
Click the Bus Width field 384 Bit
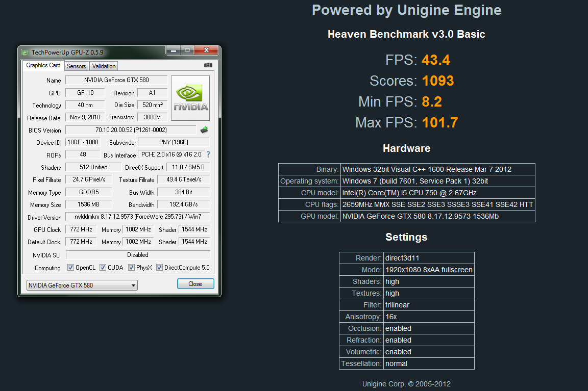[184, 192]
